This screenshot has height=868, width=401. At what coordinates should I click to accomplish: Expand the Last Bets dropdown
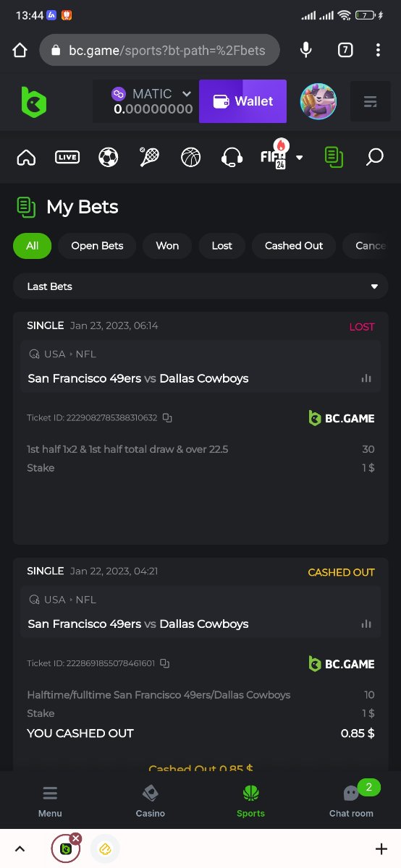pos(200,286)
